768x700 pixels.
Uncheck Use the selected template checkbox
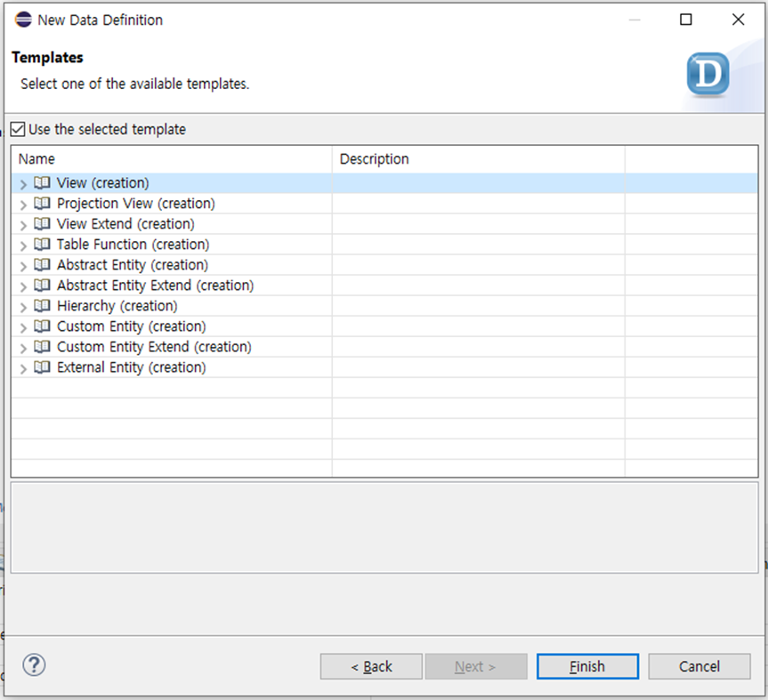point(18,130)
